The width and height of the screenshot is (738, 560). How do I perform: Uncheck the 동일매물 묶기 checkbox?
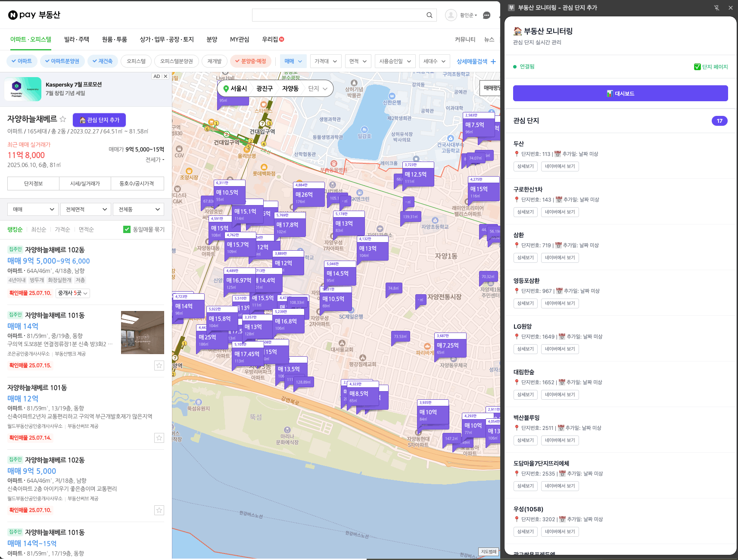127,230
